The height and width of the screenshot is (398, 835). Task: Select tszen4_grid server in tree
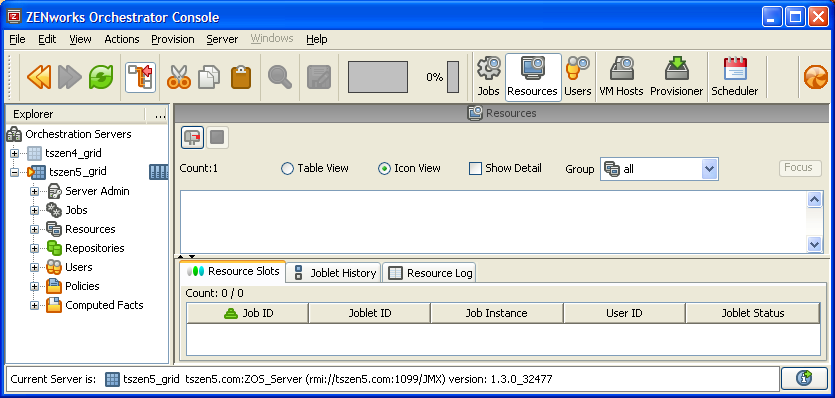[x=73, y=153]
